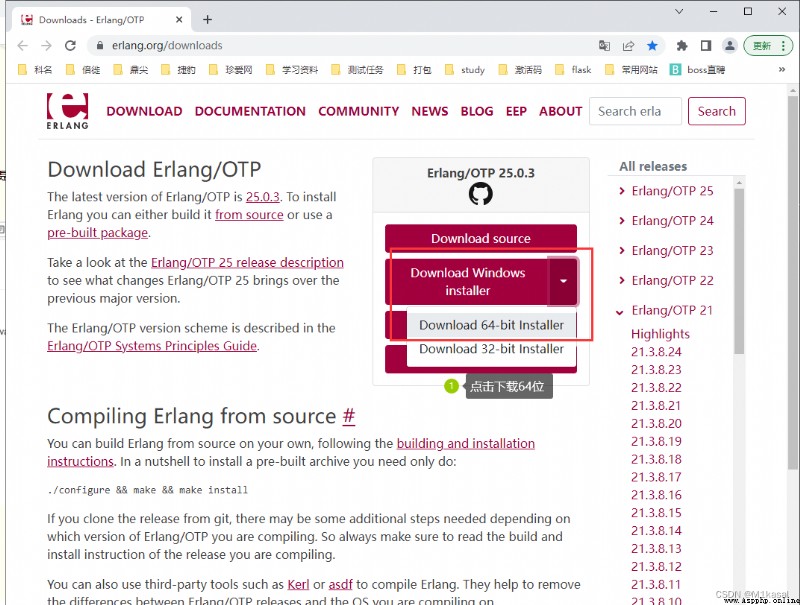Open the COMMUNITY menu item
This screenshot has height=605, width=800.
tap(359, 111)
